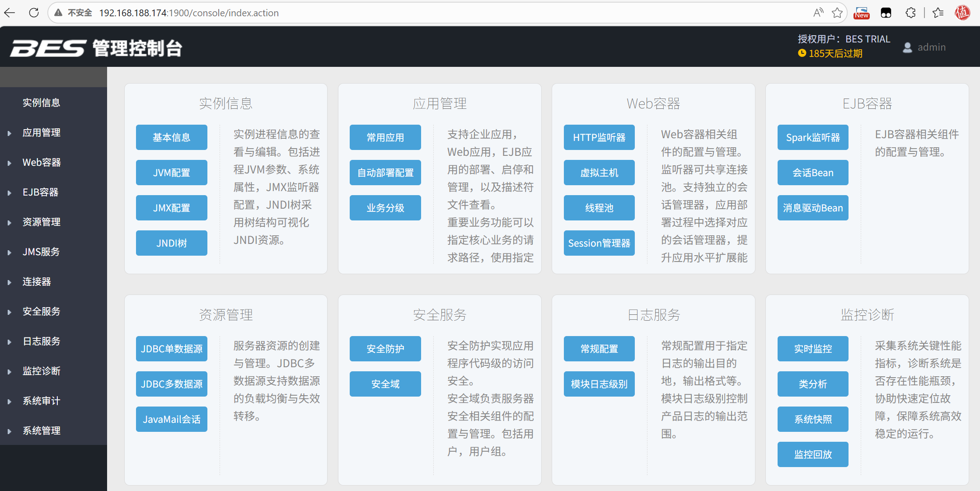Open HTTP监听器 button
Viewport: 980px width, 491px height.
point(599,137)
